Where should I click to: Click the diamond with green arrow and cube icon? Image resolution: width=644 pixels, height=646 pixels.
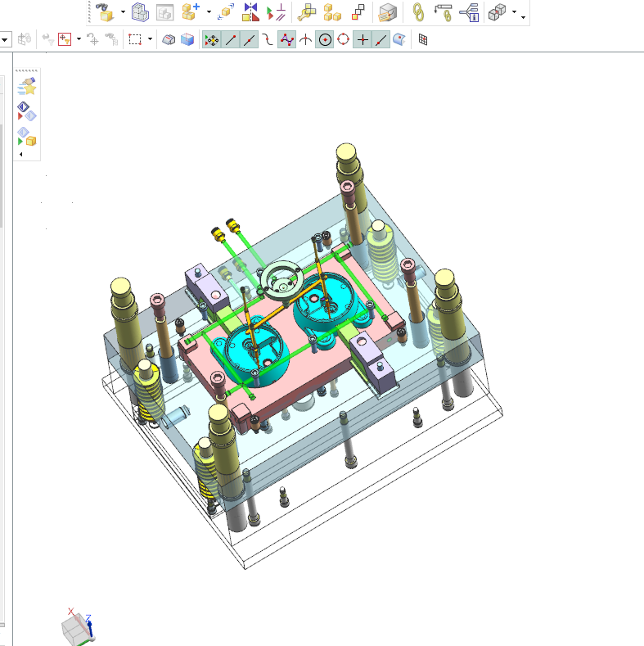click(27, 137)
